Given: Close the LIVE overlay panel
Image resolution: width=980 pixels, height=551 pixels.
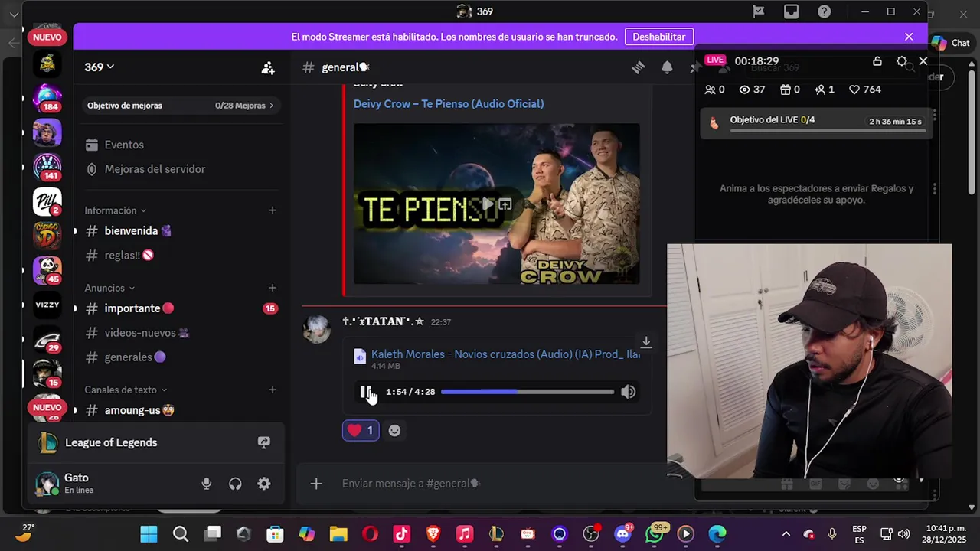Looking at the screenshot, I should point(923,61).
